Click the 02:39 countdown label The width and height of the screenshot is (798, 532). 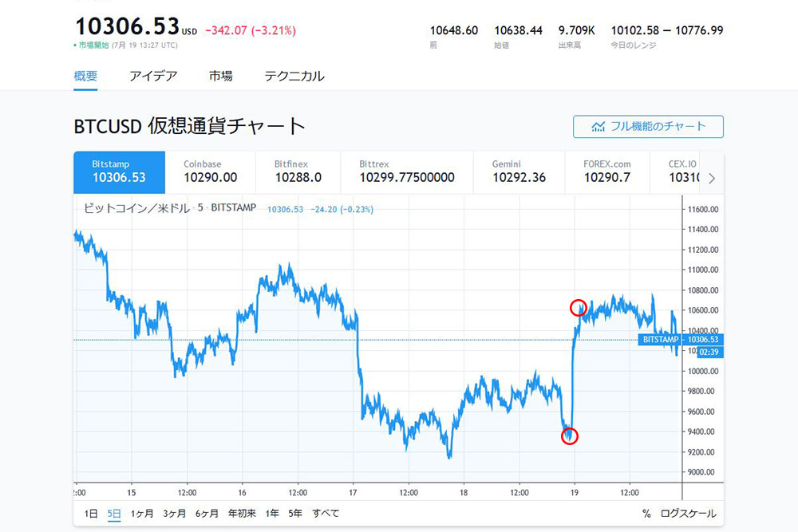(709, 352)
